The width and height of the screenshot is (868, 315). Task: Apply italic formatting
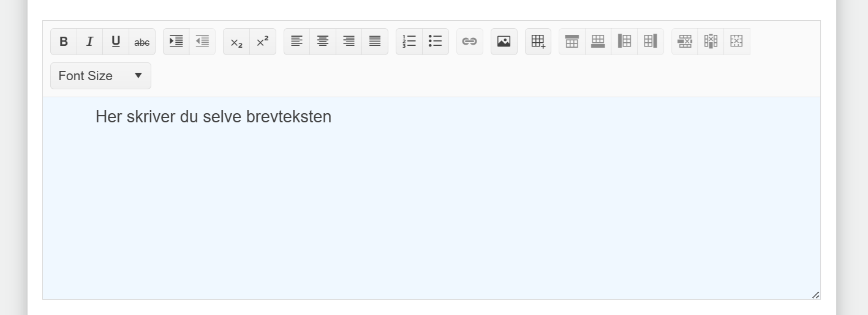tap(90, 42)
